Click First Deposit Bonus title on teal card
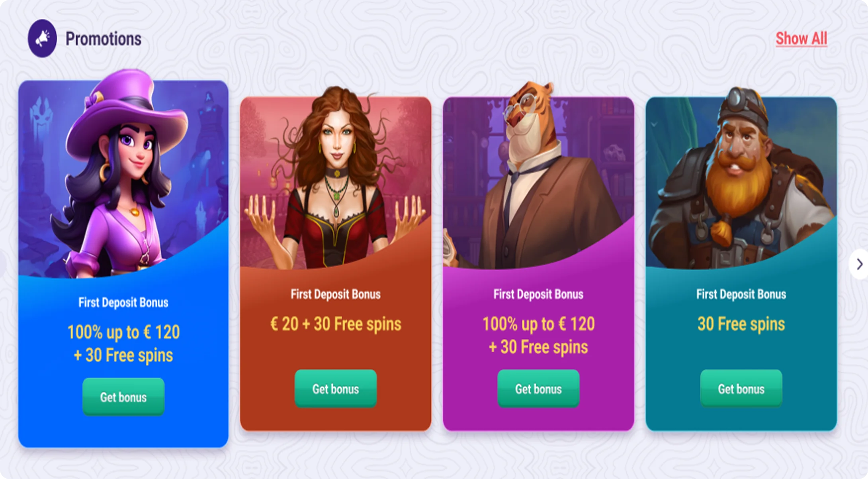868x479 pixels. tap(741, 294)
